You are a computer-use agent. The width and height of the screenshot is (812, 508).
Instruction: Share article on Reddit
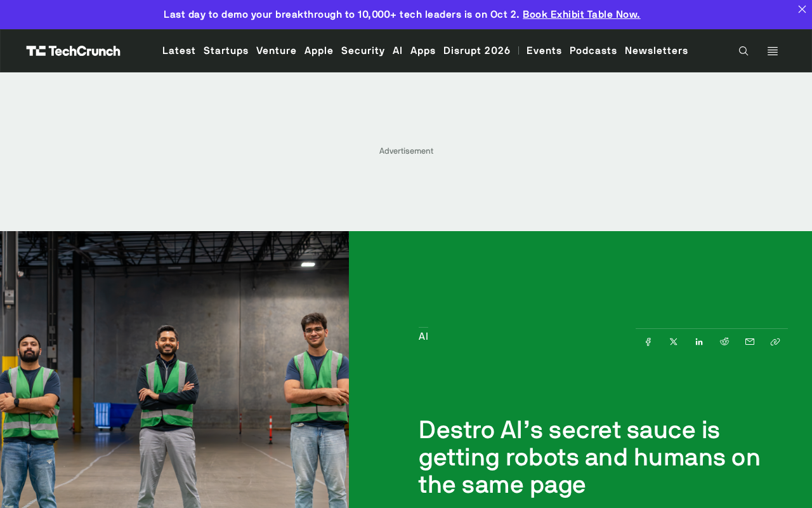tap(724, 342)
